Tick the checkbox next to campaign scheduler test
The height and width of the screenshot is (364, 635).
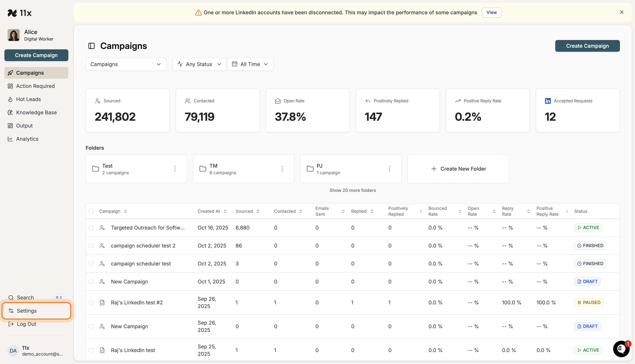coord(91,263)
